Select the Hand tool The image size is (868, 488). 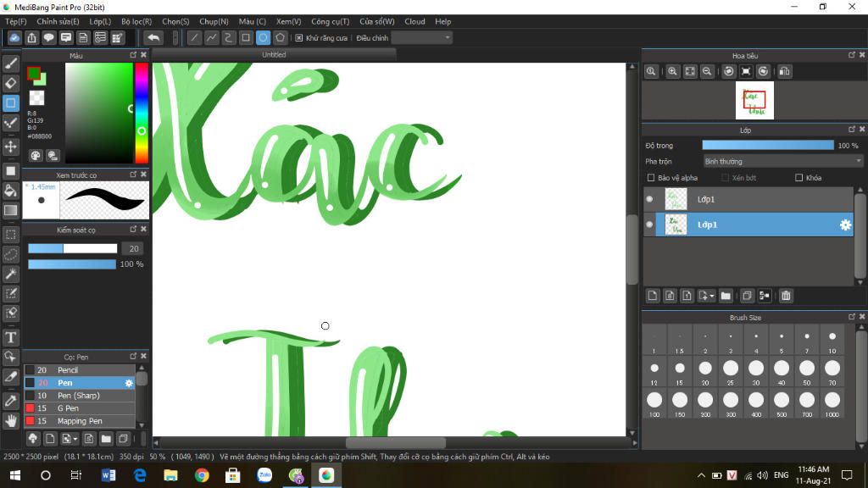pyautogui.click(x=10, y=421)
